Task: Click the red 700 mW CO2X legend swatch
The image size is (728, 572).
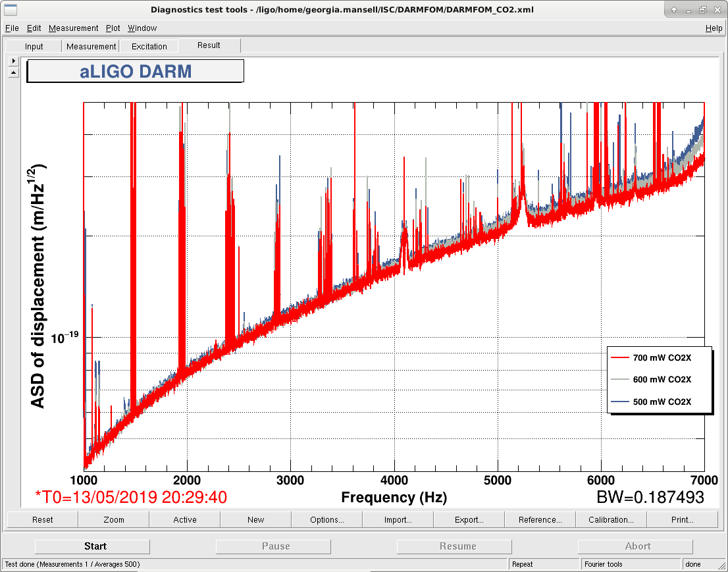Action: [619, 357]
